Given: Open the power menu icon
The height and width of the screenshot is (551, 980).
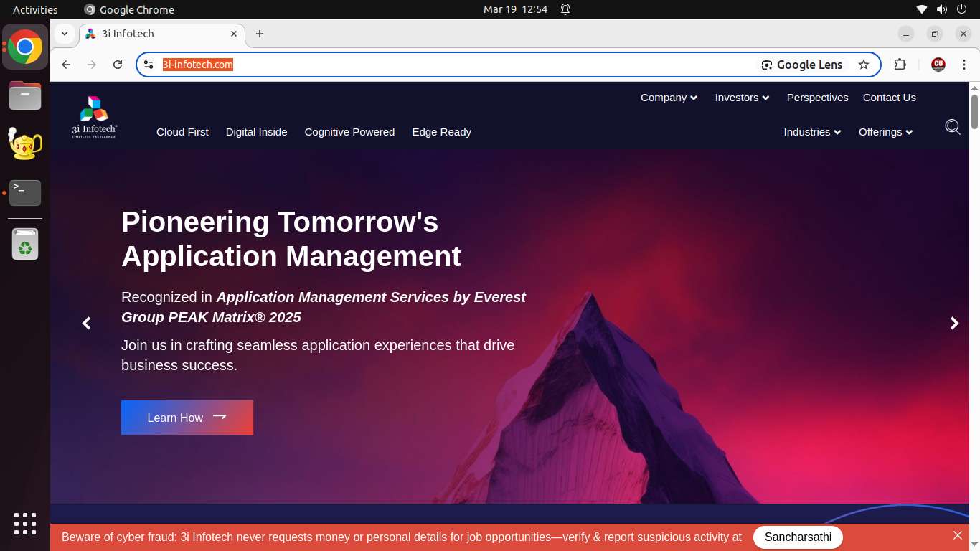Looking at the screenshot, I should click(x=961, y=9).
